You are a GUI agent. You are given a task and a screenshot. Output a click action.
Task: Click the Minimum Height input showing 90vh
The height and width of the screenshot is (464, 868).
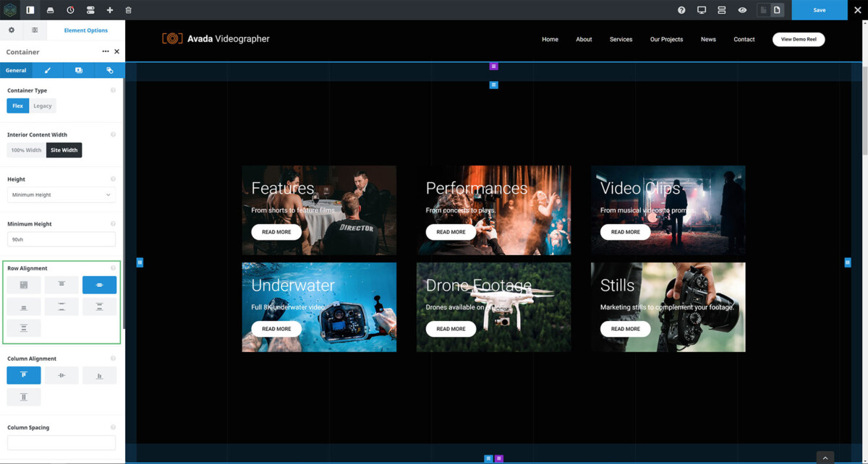click(61, 239)
